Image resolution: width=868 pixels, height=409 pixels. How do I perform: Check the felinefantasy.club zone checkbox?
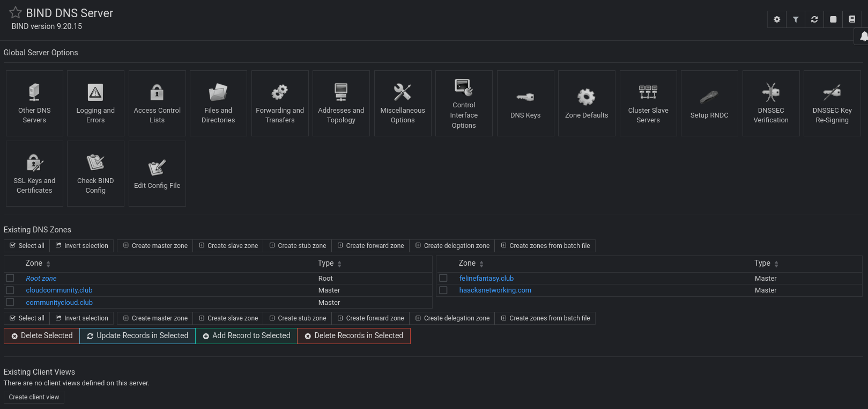coord(443,278)
